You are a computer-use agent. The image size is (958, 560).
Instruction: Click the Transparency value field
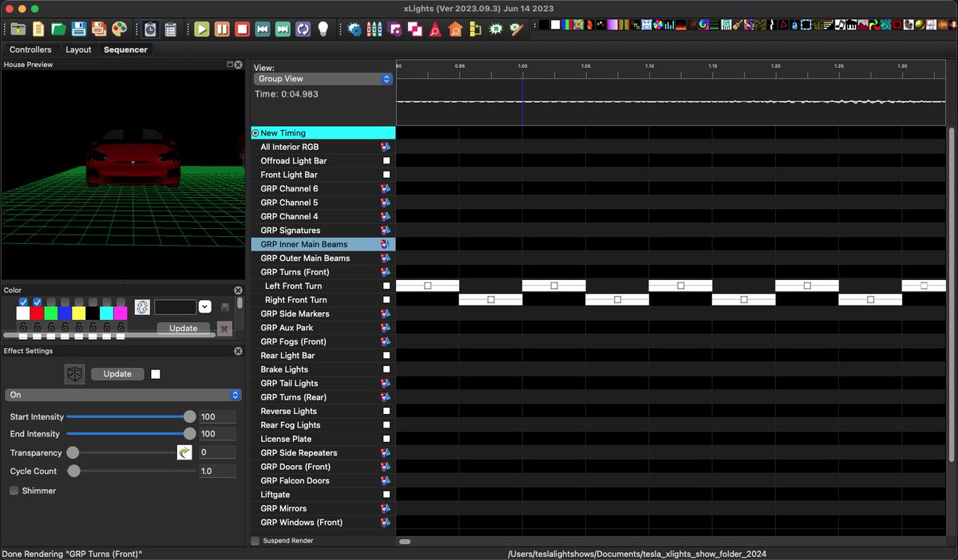[x=217, y=452]
